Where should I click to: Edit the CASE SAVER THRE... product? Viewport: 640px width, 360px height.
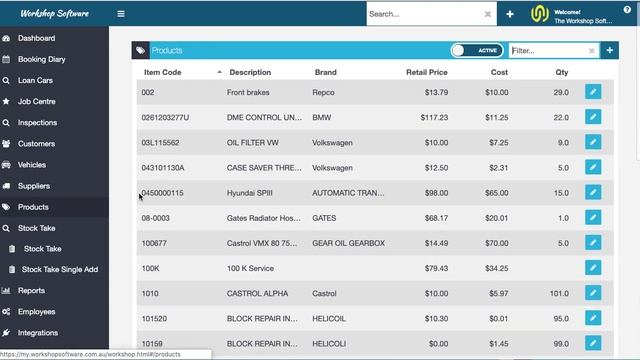point(593,167)
